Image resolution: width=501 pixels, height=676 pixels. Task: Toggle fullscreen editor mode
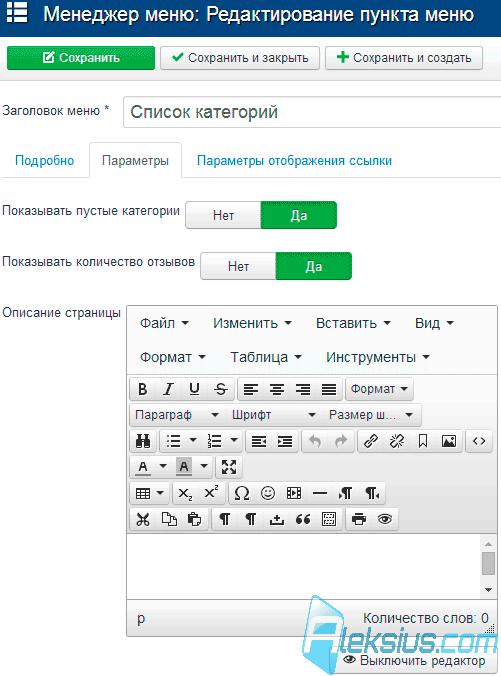(x=229, y=467)
